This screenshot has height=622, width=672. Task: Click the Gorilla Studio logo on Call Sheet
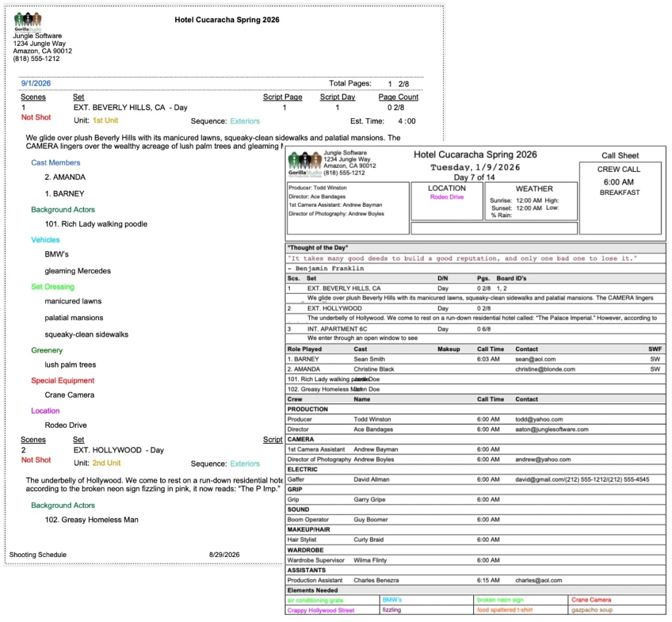(304, 165)
